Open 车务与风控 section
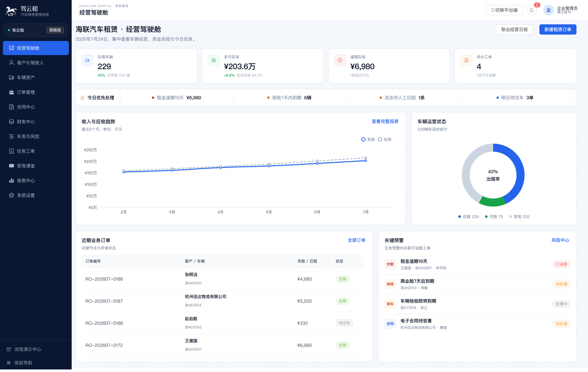The height and width of the screenshot is (372, 588). tap(36, 136)
